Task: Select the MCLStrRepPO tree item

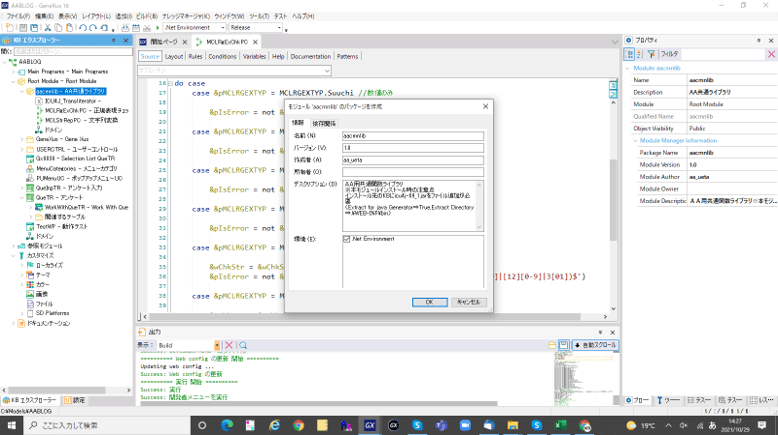Action: pyautogui.click(x=81, y=120)
